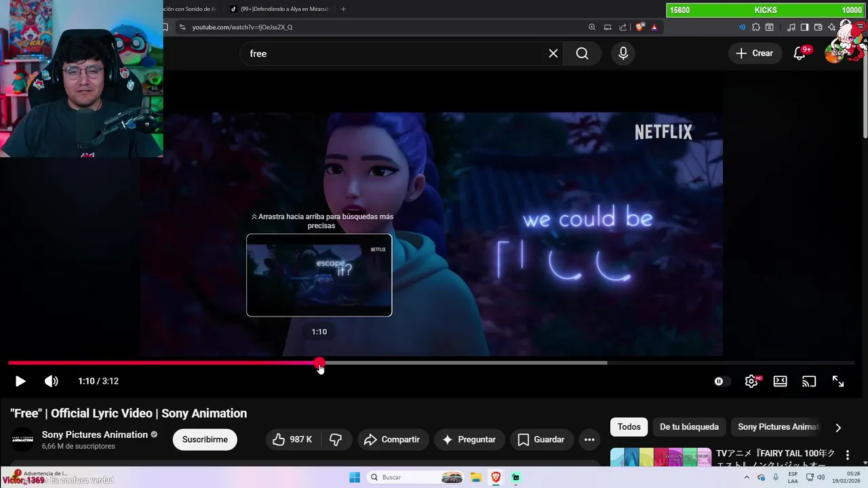
Task: Cast video to a TV
Action: (x=809, y=382)
